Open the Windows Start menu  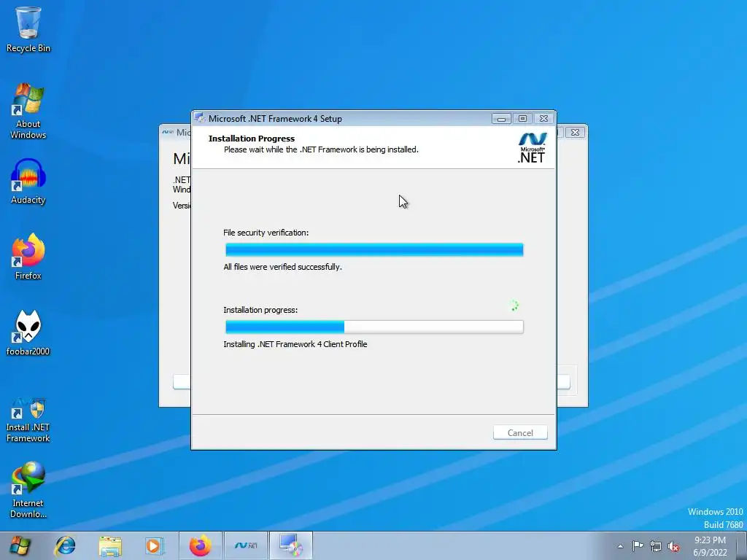tap(19, 545)
